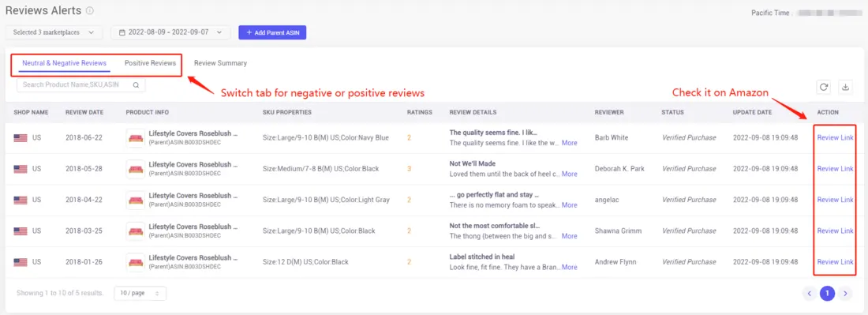The width and height of the screenshot is (868, 315).
Task: Click Verified Purchase status in angelac row
Action: coord(689,200)
